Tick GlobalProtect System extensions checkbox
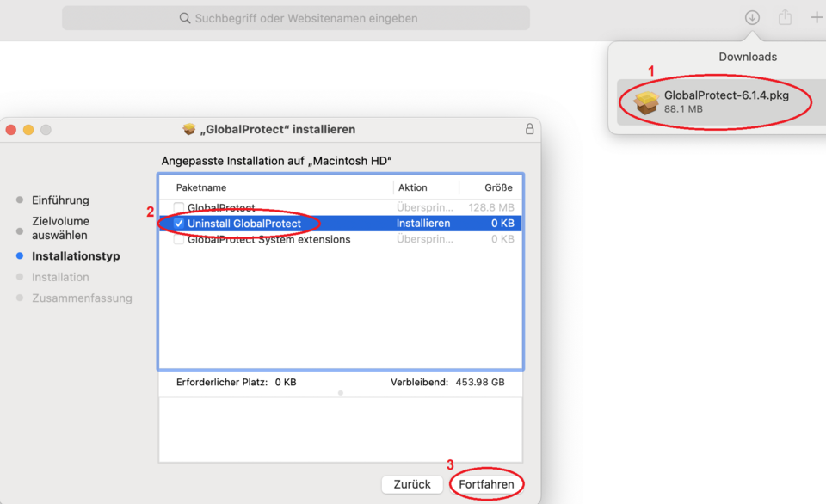Image resolution: width=826 pixels, height=504 pixels. point(179,240)
